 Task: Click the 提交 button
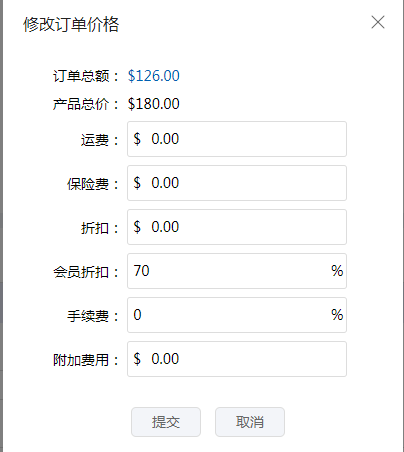tap(166, 422)
